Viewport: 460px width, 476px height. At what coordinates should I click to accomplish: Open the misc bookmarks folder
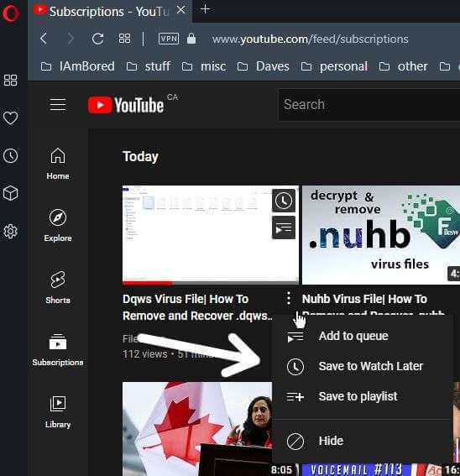[x=204, y=66]
